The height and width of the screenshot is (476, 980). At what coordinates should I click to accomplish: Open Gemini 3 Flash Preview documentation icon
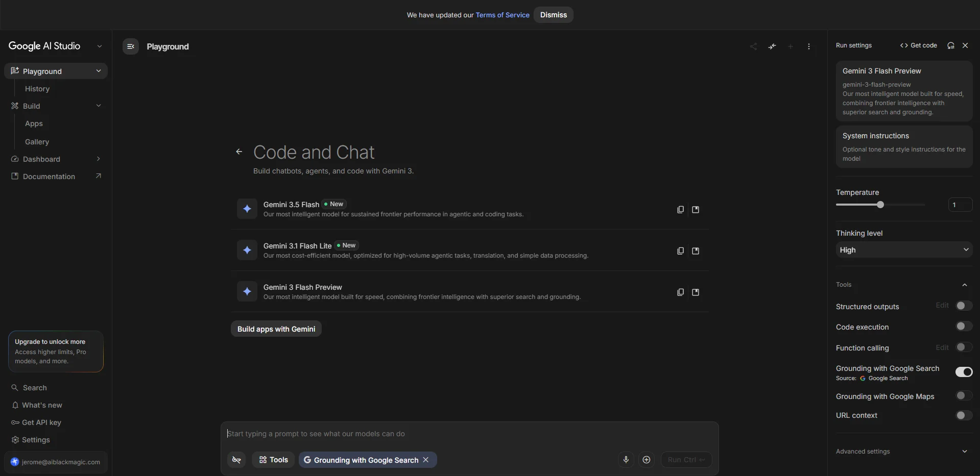pyautogui.click(x=696, y=292)
